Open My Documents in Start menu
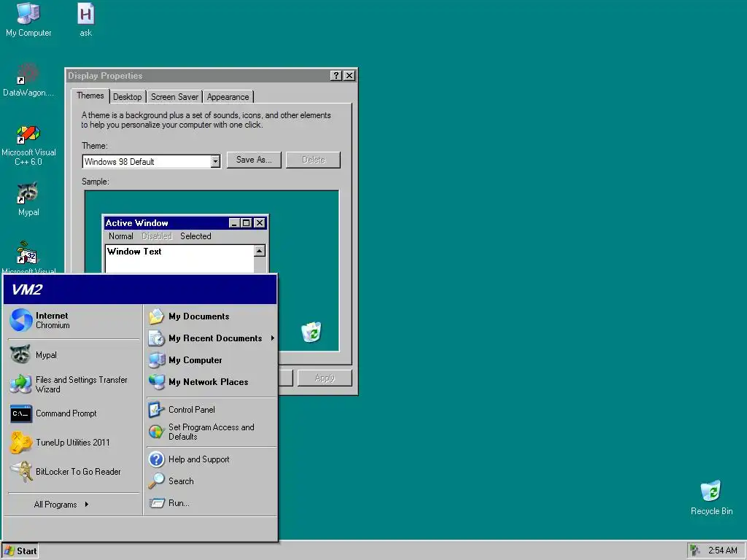The width and height of the screenshot is (747, 560). click(212, 316)
